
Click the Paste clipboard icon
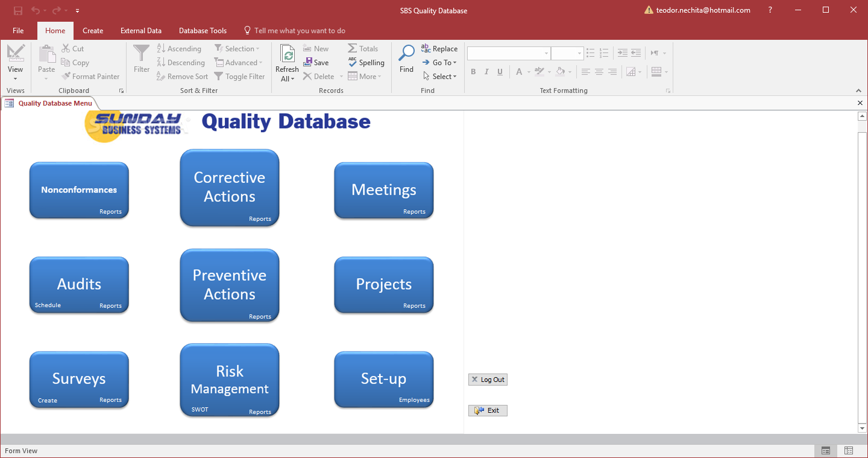47,54
